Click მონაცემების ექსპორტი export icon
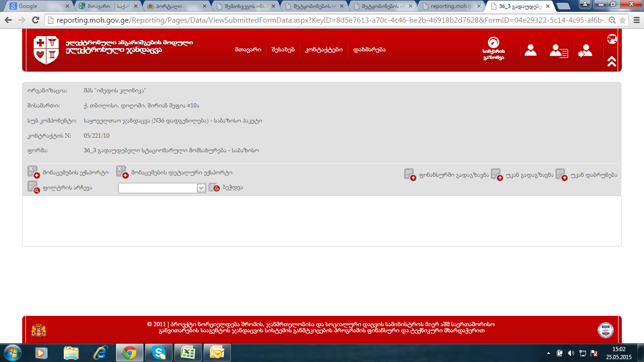 click(33, 172)
